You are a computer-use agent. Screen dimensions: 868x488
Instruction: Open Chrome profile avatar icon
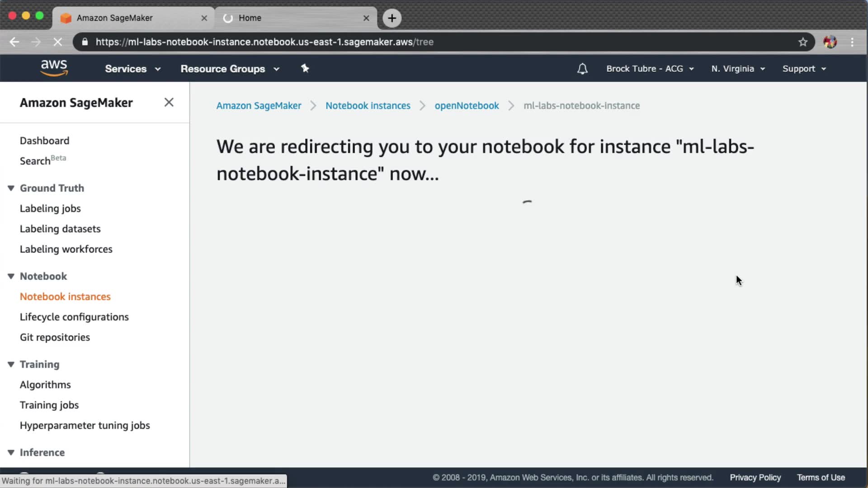830,42
